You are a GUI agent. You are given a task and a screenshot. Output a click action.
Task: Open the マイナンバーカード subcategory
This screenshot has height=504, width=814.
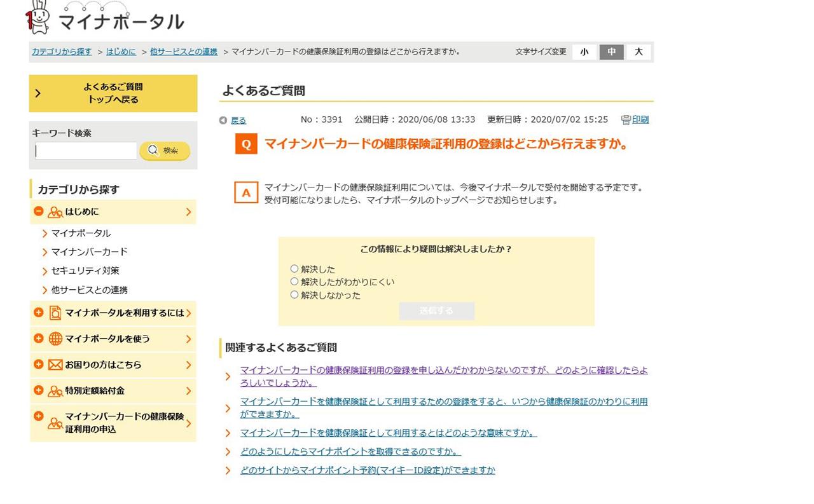tap(90, 252)
